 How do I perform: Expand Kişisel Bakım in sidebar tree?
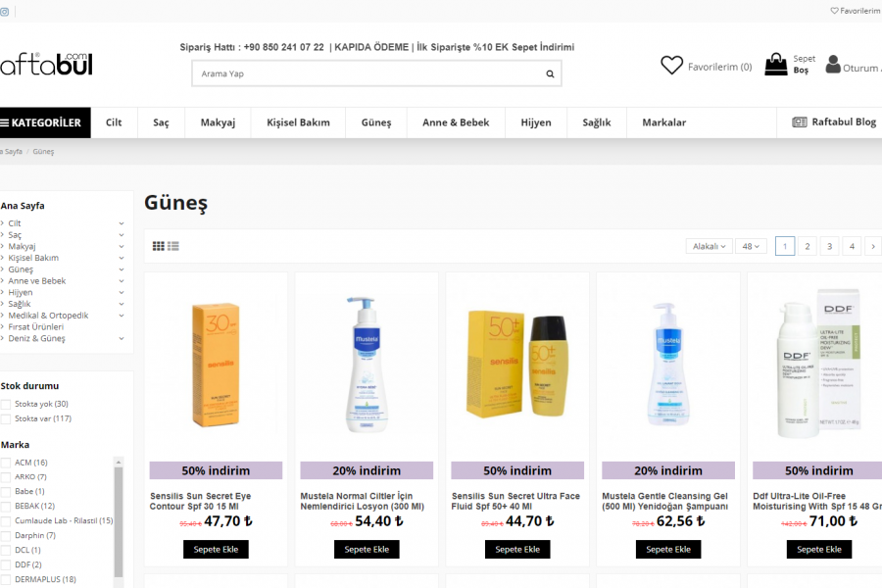pos(122,258)
